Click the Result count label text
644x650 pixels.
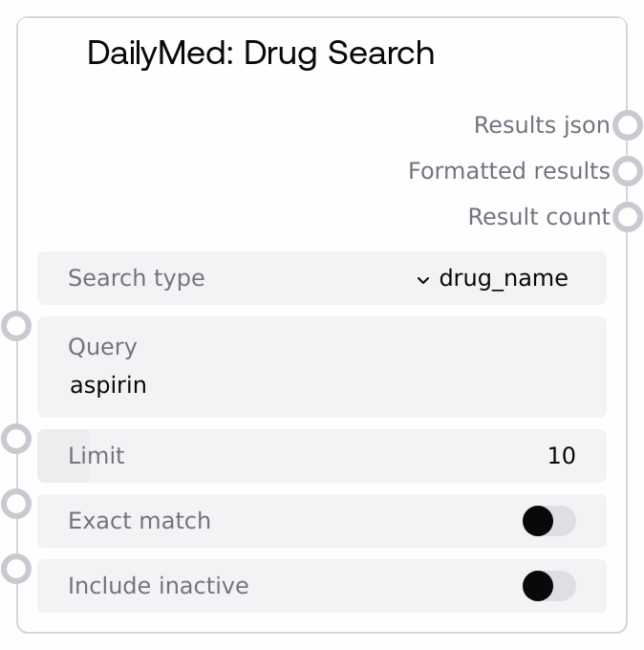tap(538, 217)
